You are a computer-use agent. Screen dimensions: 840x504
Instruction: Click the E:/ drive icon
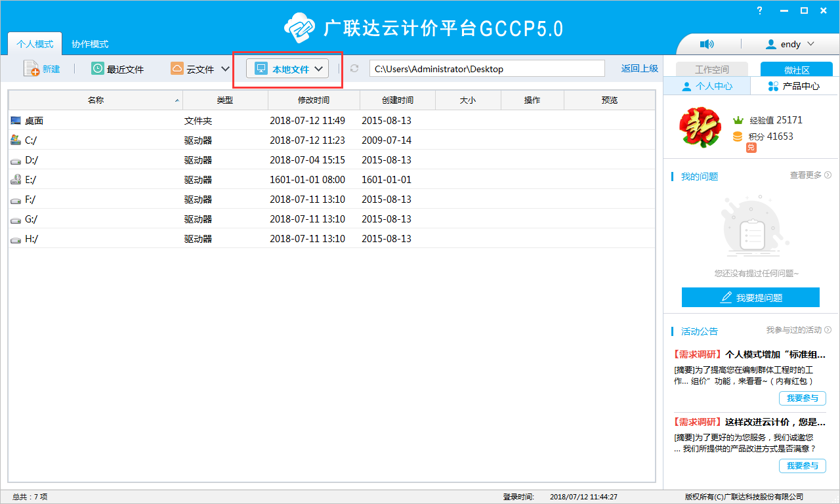[x=16, y=179]
